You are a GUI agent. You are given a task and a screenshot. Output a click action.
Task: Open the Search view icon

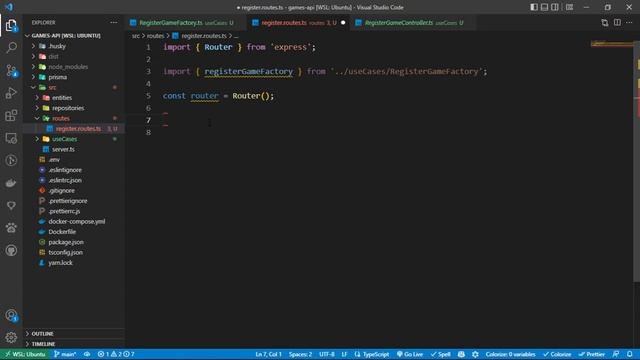tap(11, 47)
